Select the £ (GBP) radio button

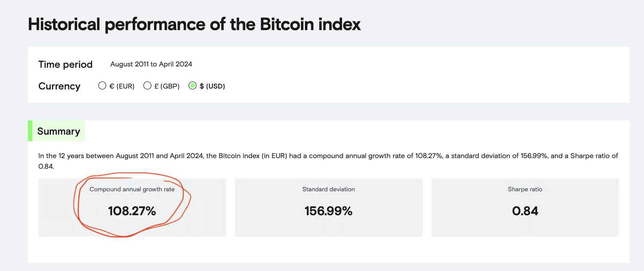coord(147,86)
